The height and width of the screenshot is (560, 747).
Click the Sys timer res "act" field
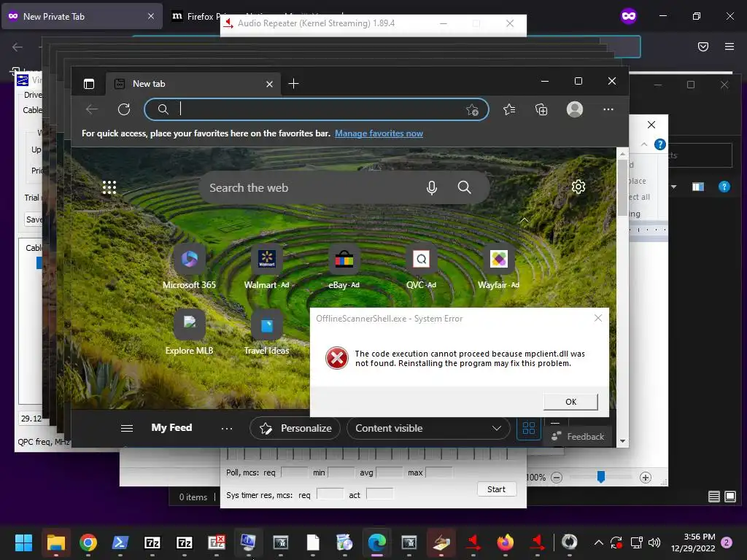[x=379, y=495]
